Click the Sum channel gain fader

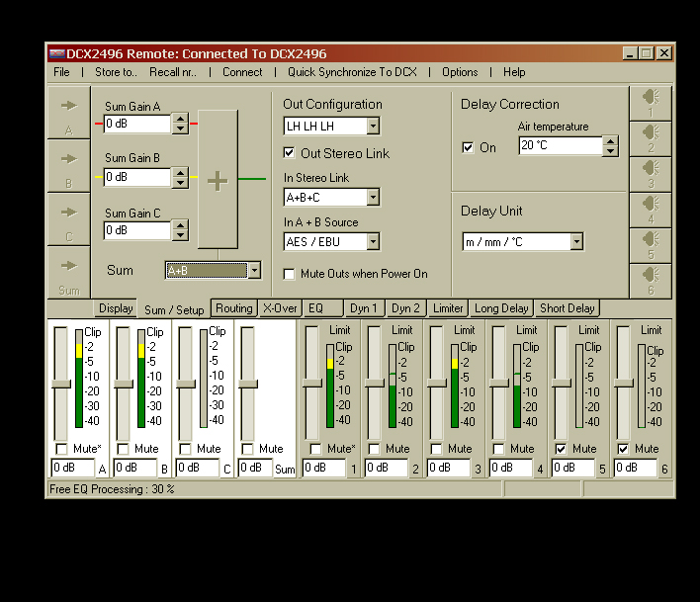click(248, 384)
